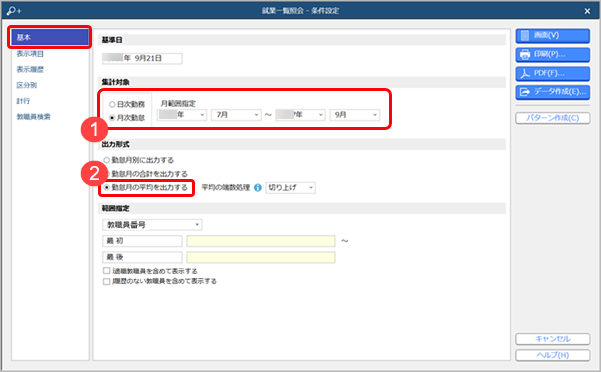Enable 履歴のない教職員を含めて表示する checkbox
This screenshot has width=601, height=372.
pyautogui.click(x=107, y=281)
